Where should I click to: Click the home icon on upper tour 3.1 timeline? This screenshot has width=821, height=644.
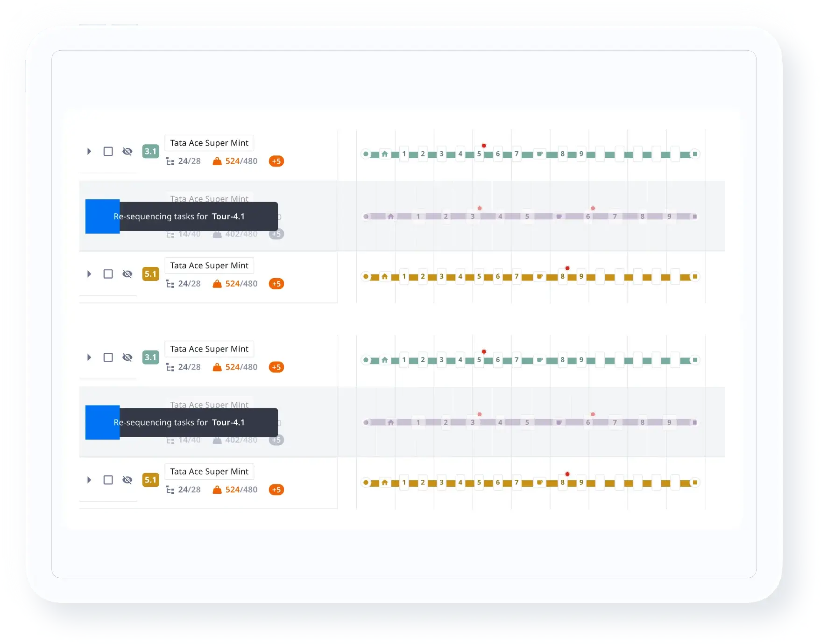click(x=384, y=154)
